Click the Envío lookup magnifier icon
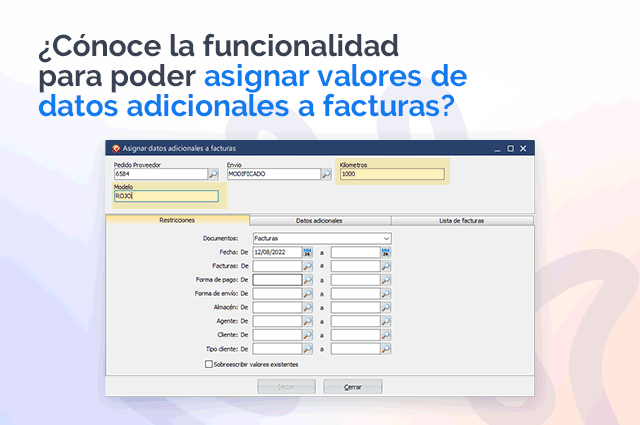 (x=325, y=174)
